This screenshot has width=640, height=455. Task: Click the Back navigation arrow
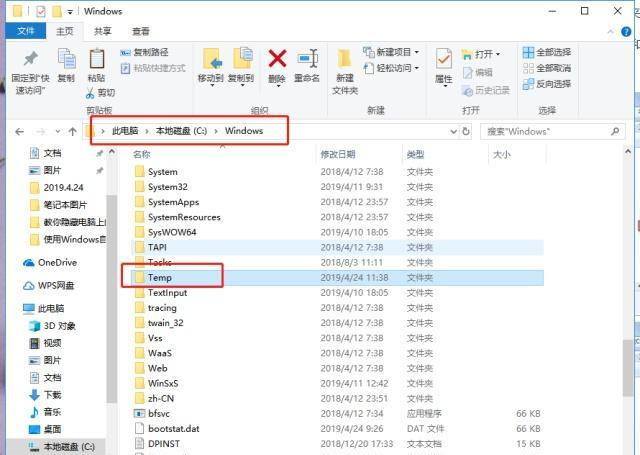pos(19,131)
